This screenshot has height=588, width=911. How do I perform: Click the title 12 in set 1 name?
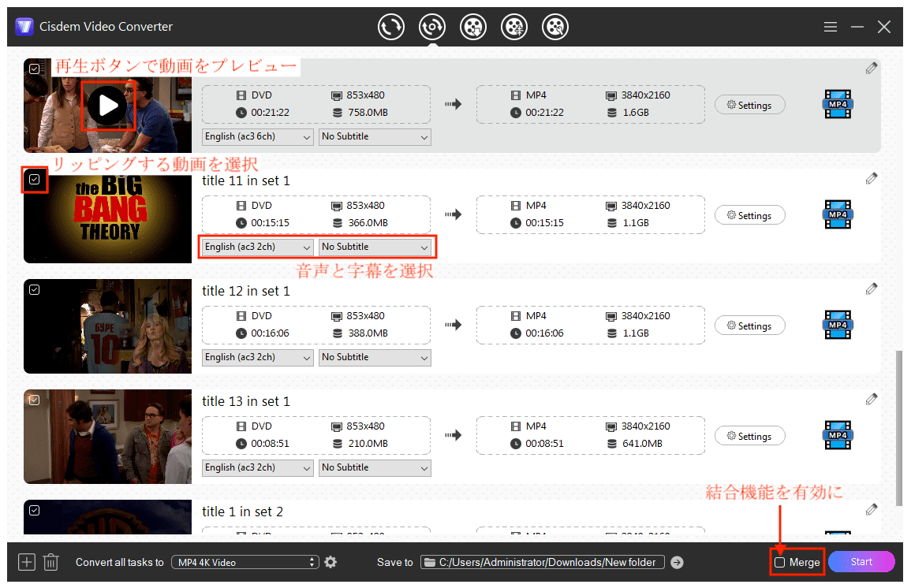click(246, 292)
